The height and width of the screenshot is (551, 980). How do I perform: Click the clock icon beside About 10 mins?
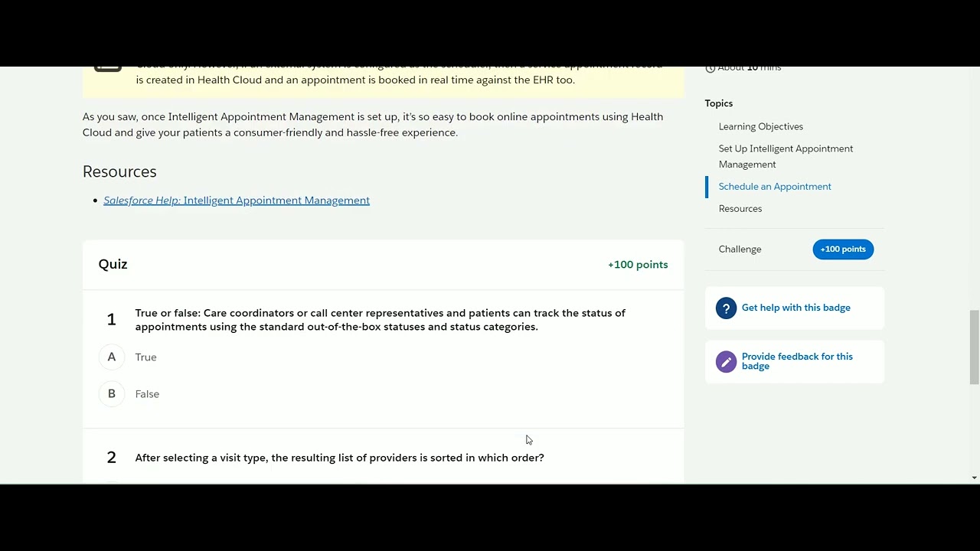(710, 68)
